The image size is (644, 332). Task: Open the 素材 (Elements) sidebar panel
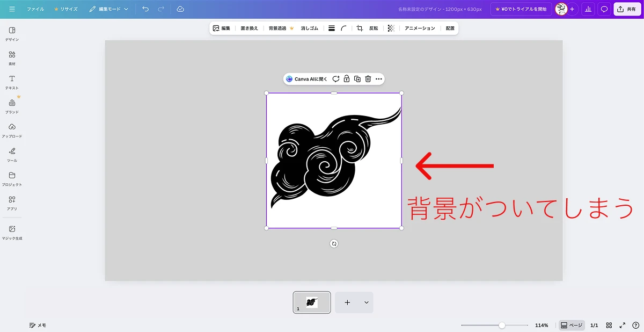pos(12,58)
